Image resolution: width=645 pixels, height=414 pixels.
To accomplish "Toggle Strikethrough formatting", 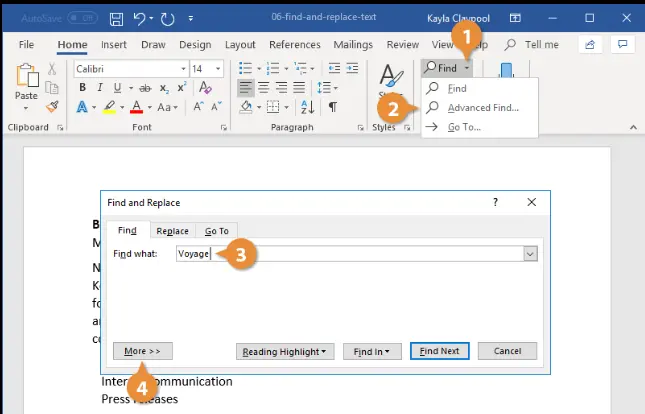I will (x=145, y=88).
